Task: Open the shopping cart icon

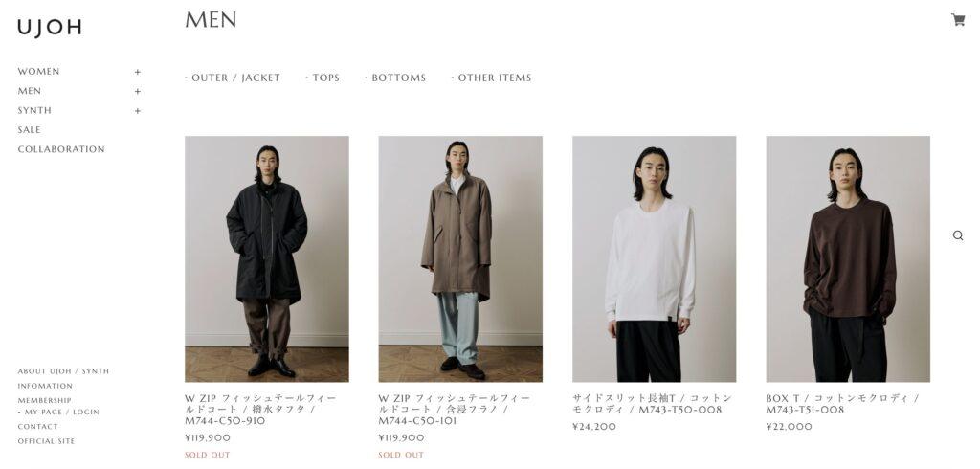Action: tap(957, 20)
